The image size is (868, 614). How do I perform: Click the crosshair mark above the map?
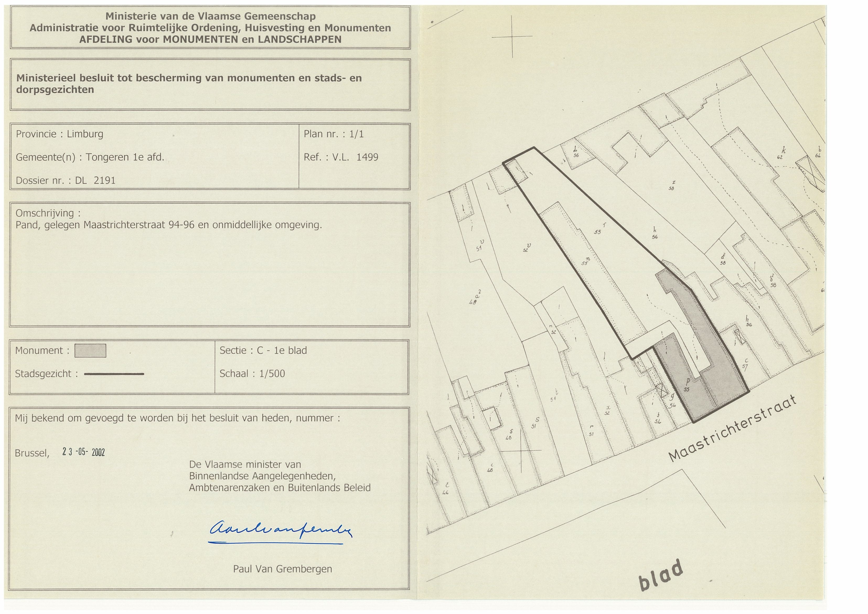point(512,36)
